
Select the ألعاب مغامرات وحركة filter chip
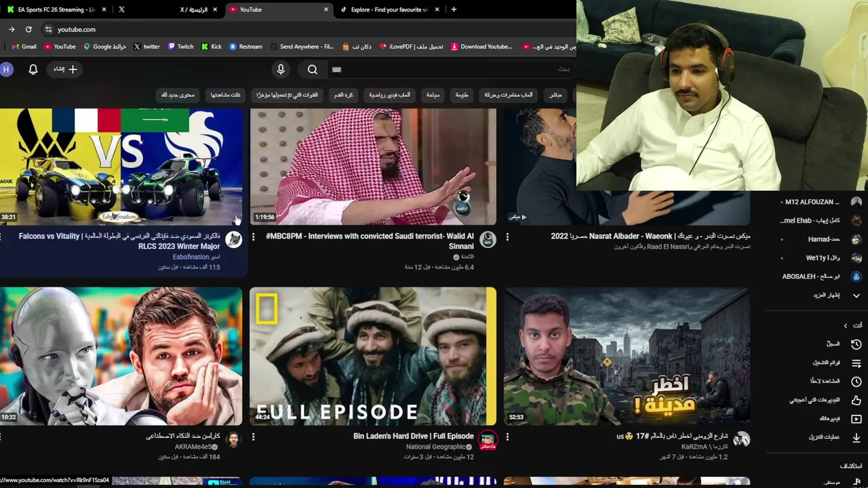pos(508,95)
